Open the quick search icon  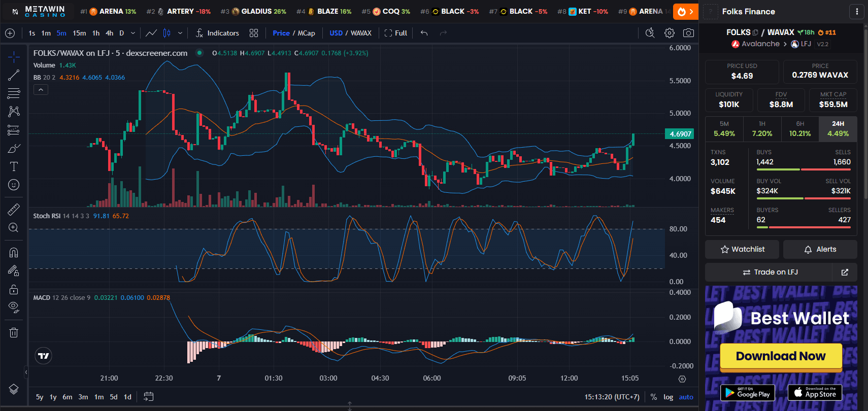(x=650, y=33)
